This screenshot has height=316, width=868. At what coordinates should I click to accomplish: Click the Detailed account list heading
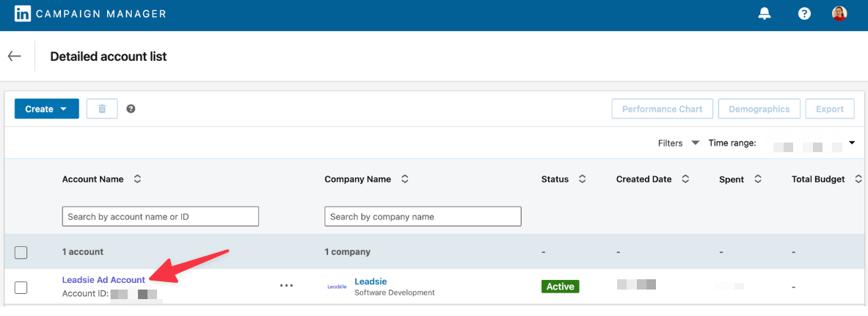point(109,56)
